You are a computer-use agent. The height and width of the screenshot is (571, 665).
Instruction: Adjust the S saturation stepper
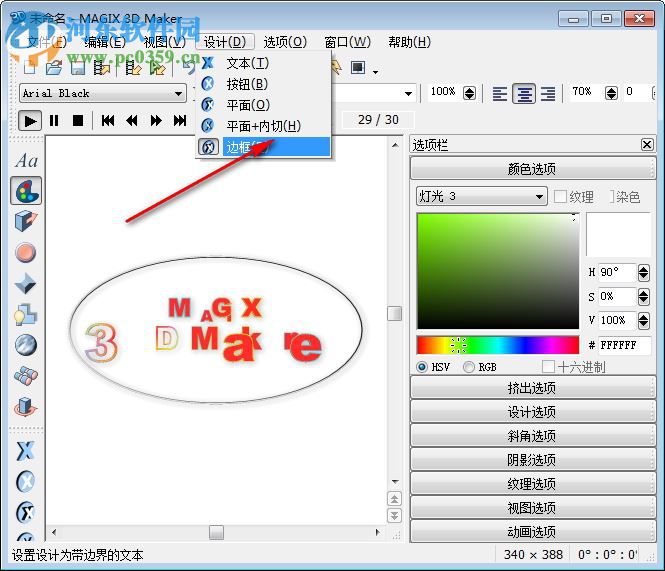(x=643, y=297)
